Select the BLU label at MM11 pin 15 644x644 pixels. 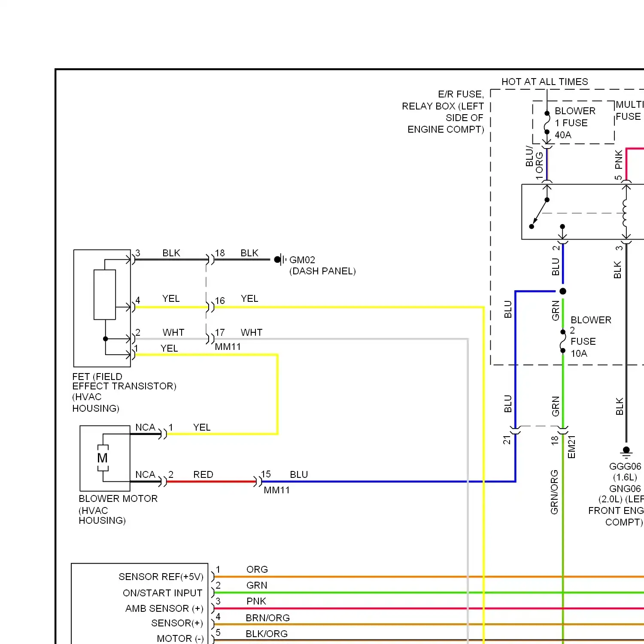pos(299,474)
